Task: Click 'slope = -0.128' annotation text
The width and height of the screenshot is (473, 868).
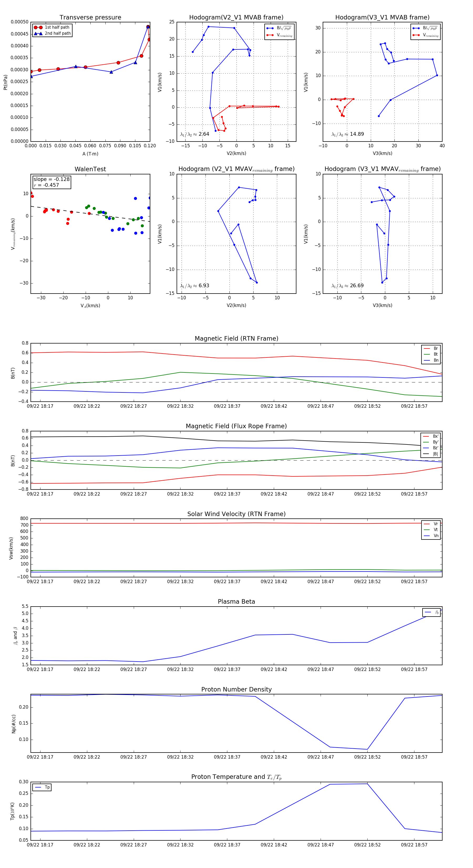Action: click(x=52, y=179)
